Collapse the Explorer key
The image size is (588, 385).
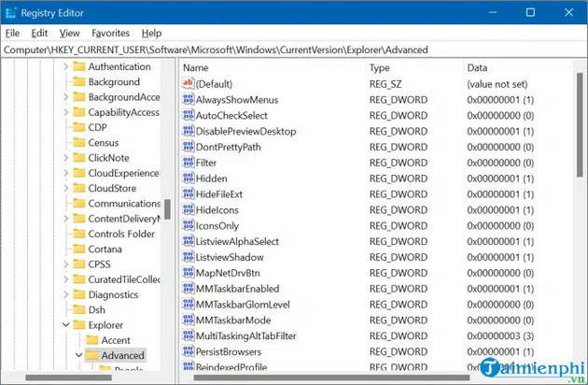(66, 325)
